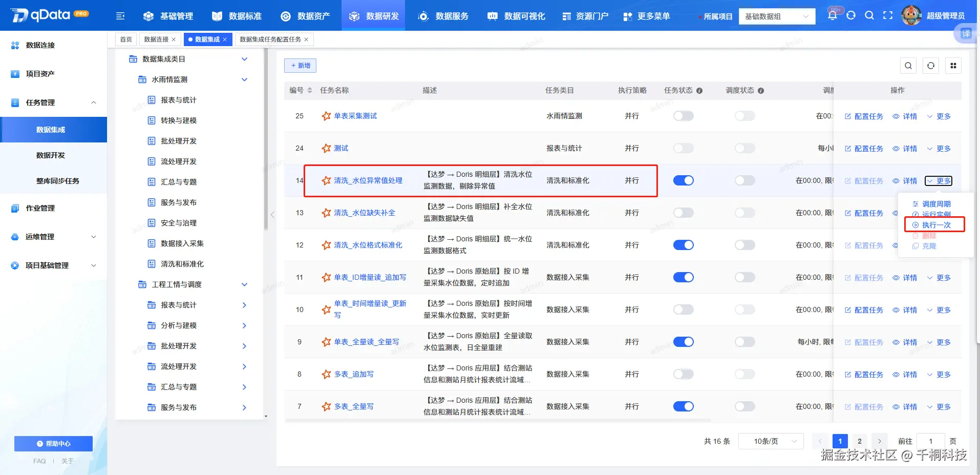Screen dimensions: 980x475
Task: Open 更多 dropdown for 多表_全量写 row
Action: point(939,407)
